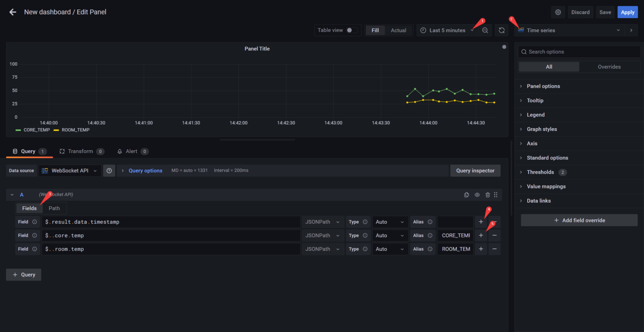Open the Overrides tab
The image size is (644, 332).
(x=609, y=66)
